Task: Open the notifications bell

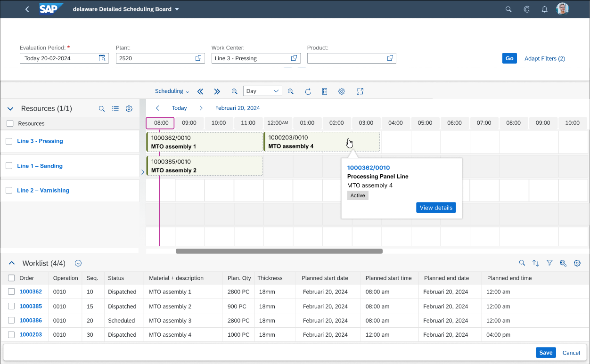Action: [544, 9]
